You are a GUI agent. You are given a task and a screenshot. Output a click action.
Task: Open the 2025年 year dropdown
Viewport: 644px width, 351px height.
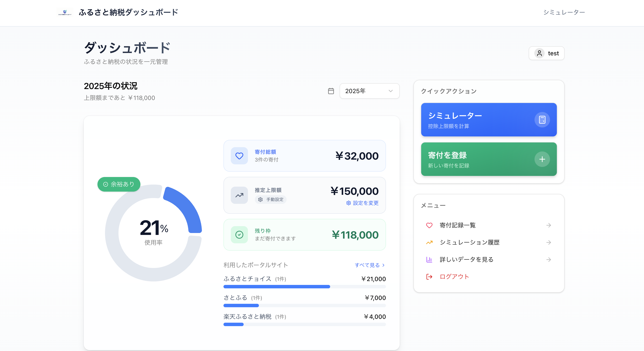(x=369, y=91)
